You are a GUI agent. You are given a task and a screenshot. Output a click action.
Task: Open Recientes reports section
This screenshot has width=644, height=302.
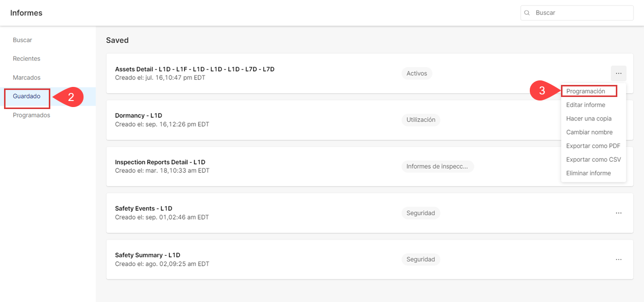click(x=27, y=59)
